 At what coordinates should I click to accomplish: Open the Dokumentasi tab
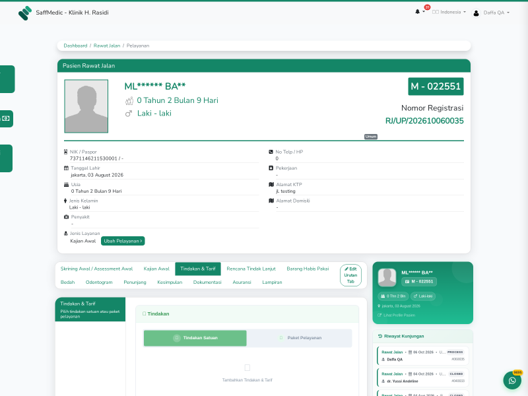pyautogui.click(x=207, y=282)
